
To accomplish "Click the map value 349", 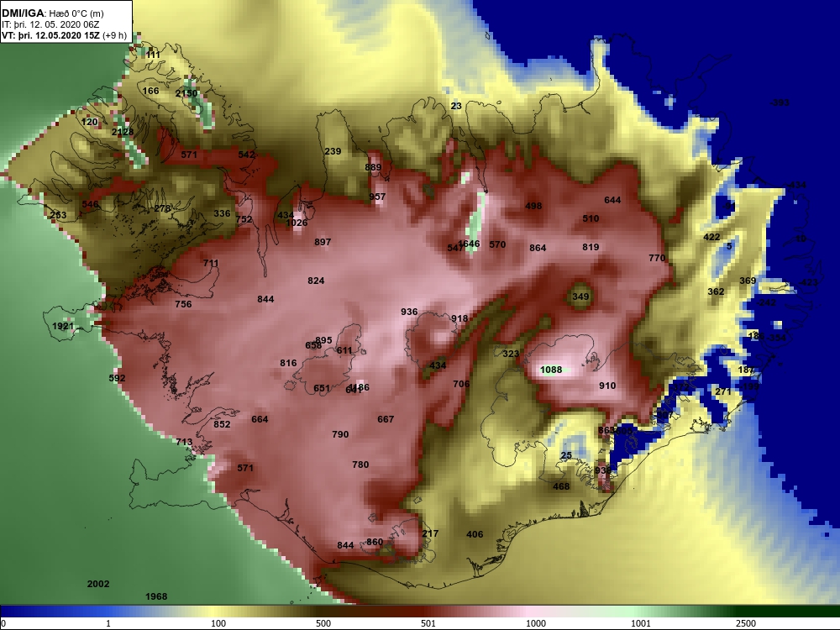I will click(x=580, y=297).
